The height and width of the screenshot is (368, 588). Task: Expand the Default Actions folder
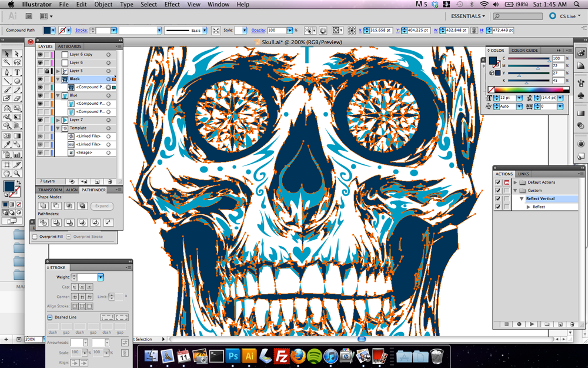[515, 182]
